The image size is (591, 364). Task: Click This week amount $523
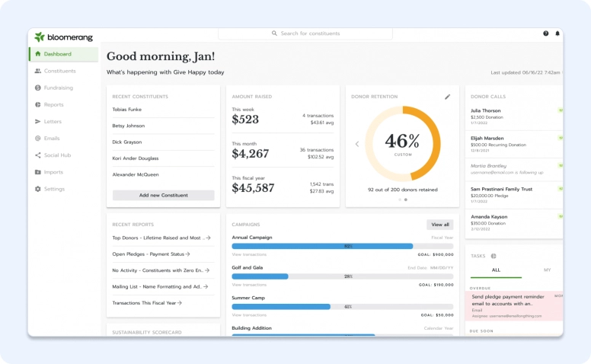245,120
